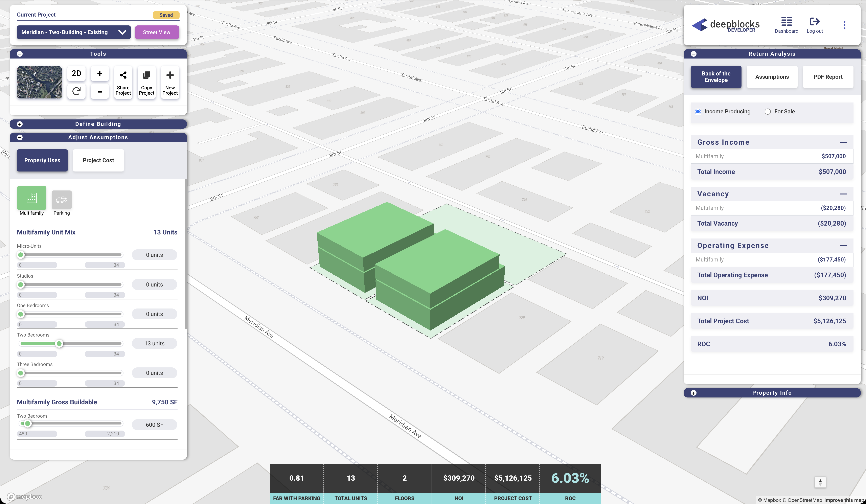Click the rotate/reset view icon
The height and width of the screenshot is (504, 866).
click(76, 91)
